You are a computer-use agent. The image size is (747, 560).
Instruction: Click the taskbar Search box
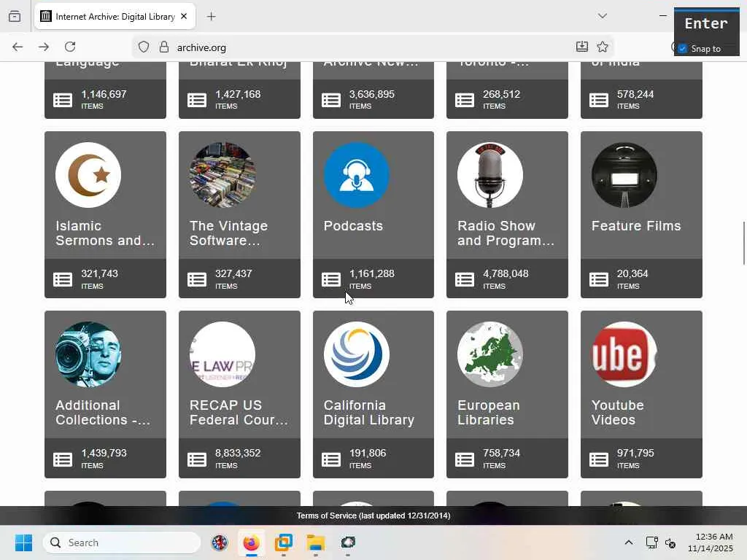122,542
